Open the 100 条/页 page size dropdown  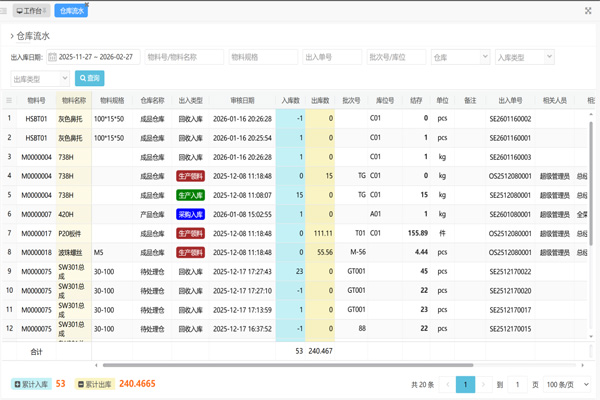567,384
